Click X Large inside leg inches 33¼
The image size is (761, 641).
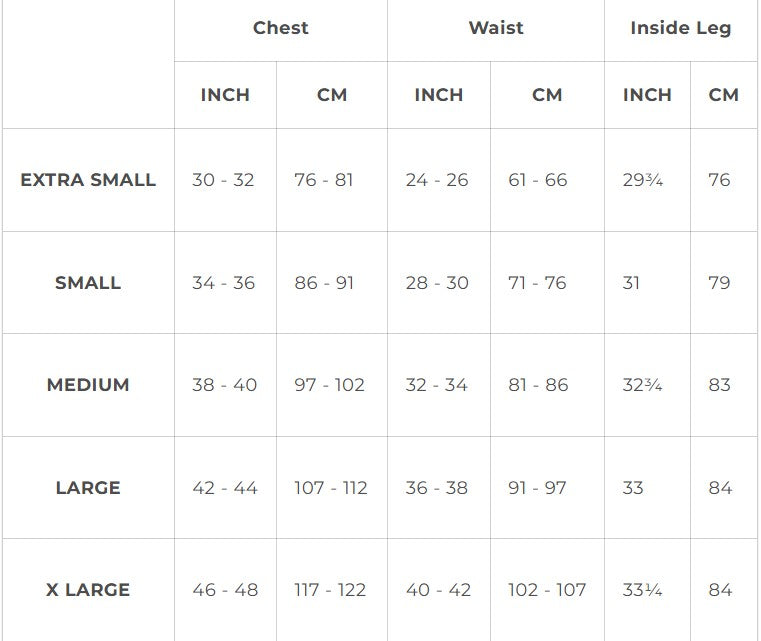(642, 590)
